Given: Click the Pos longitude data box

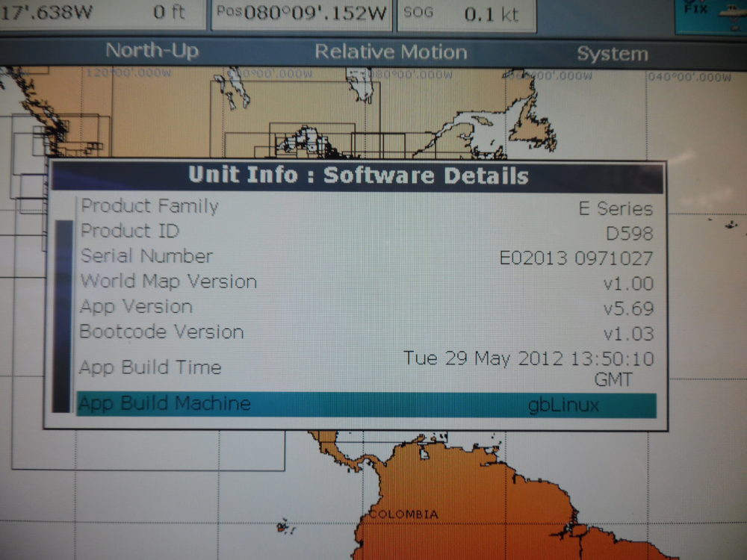Looking at the screenshot, I should click(301, 14).
